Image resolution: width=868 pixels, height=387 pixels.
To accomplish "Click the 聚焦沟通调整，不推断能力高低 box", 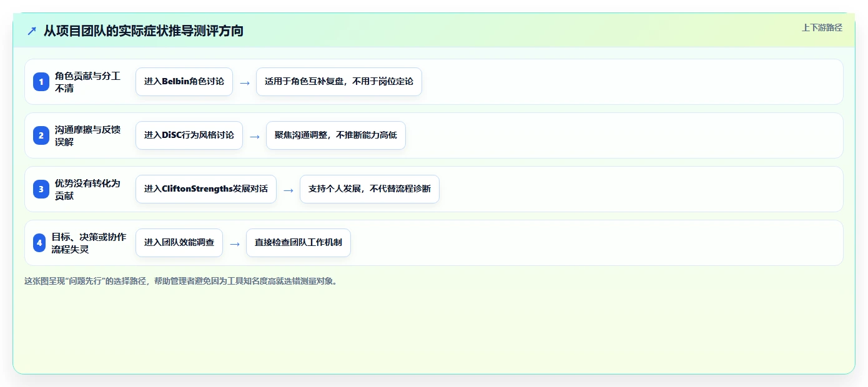I will 336,135.
